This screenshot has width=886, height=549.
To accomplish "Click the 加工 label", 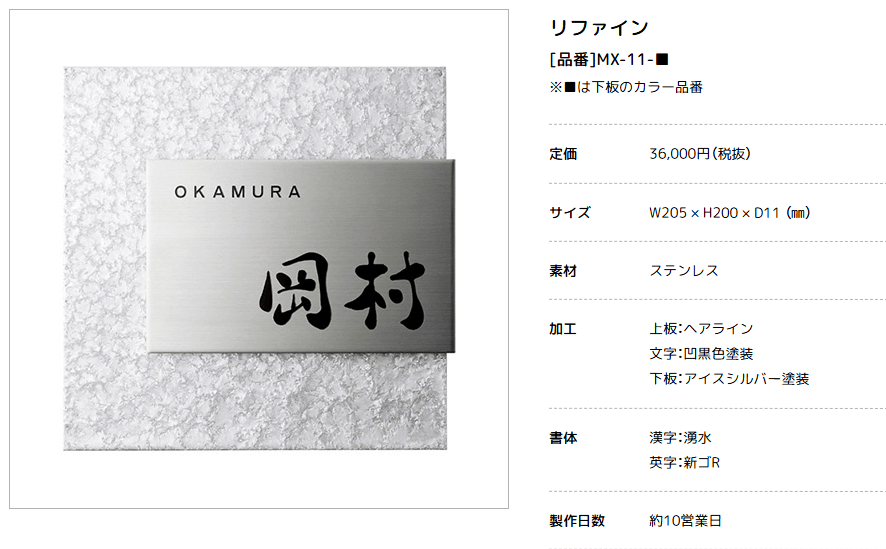I will click(x=563, y=329).
